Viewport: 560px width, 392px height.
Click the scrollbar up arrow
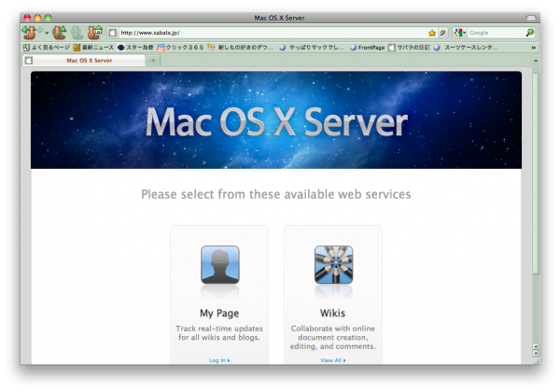pos(536,346)
